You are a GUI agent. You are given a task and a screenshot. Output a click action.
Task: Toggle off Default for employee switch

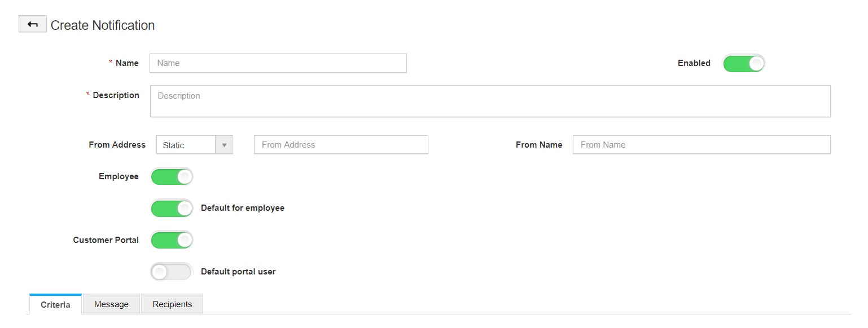[x=172, y=209]
